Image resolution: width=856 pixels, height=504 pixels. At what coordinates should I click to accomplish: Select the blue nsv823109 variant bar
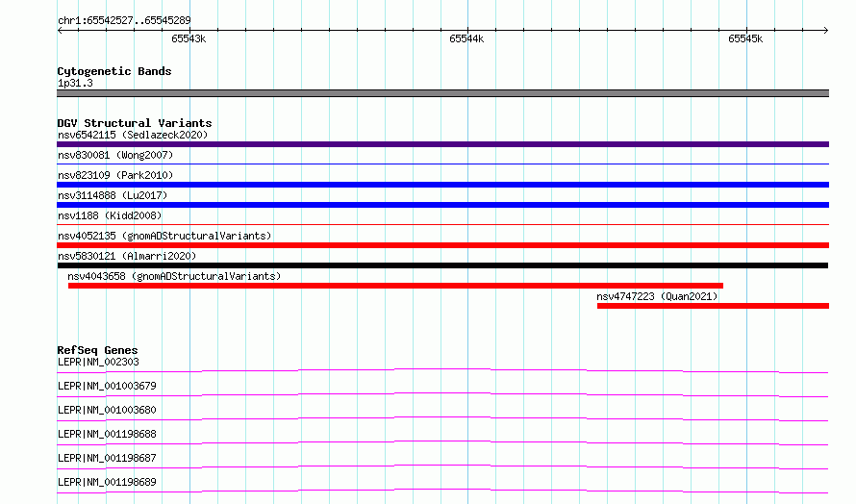[442, 185]
